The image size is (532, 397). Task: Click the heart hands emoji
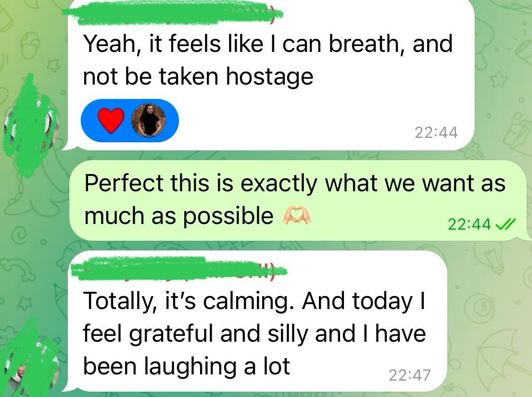pyautogui.click(x=296, y=216)
